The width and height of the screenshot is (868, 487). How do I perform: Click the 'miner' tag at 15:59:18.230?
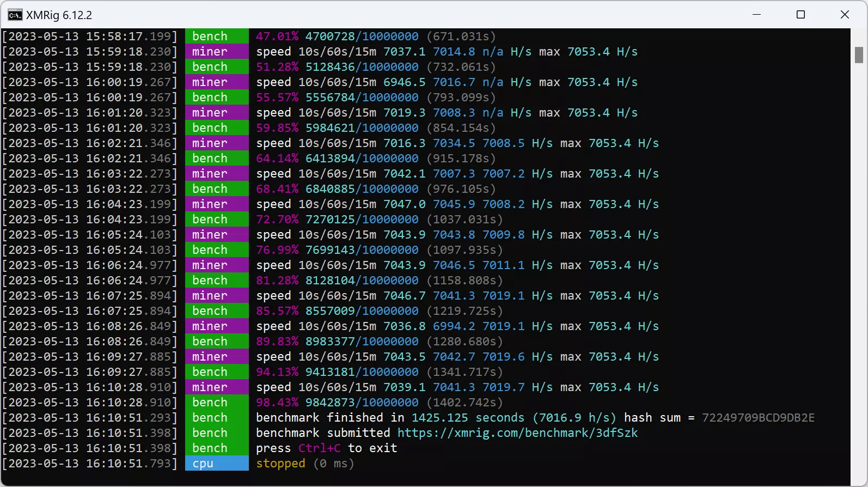click(x=217, y=52)
